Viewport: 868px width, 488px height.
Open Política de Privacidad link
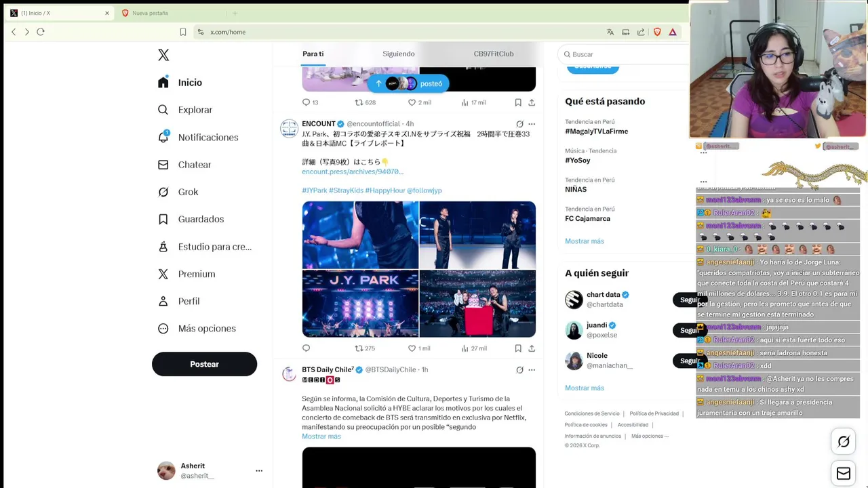pos(654,413)
